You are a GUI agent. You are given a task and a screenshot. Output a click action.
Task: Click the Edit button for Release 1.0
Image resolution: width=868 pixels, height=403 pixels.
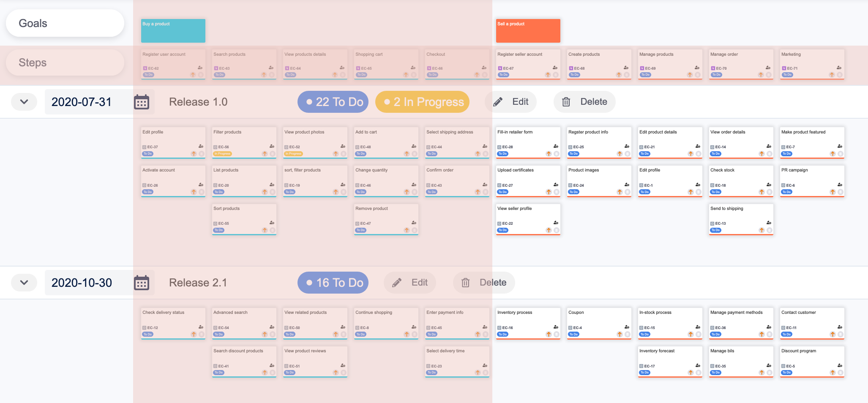point(511,101)
